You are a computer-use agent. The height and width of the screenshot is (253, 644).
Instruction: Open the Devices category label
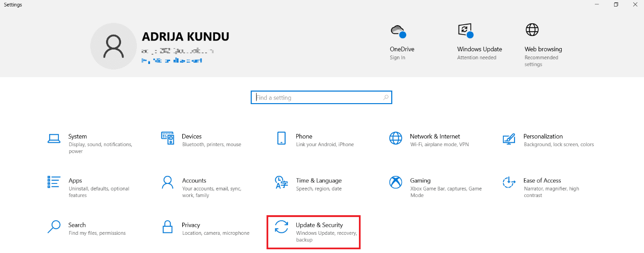(192, 137)
